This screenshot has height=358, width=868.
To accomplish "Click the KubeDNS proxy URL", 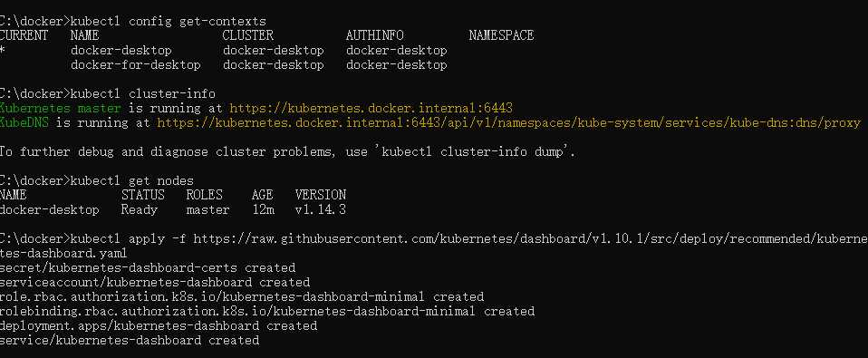I will click(x=508, y=123).
